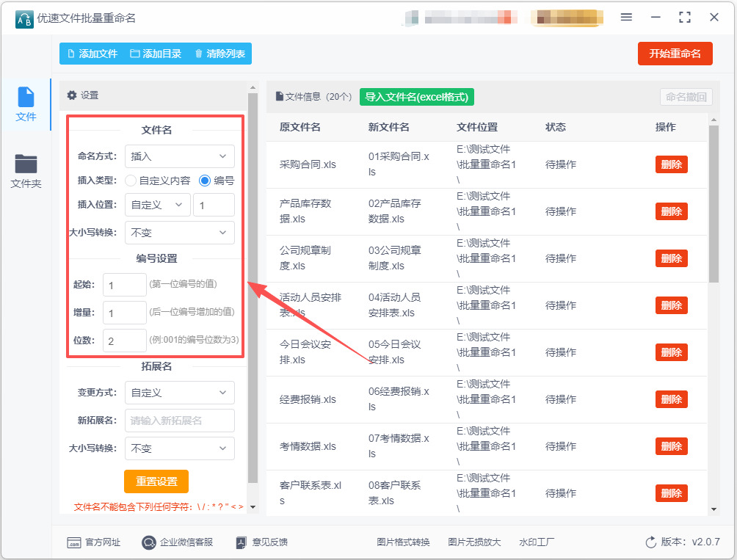Open the 命名方式 dropdown
Viewport: 737px width, 560px height.
click(x=180, y=156)
